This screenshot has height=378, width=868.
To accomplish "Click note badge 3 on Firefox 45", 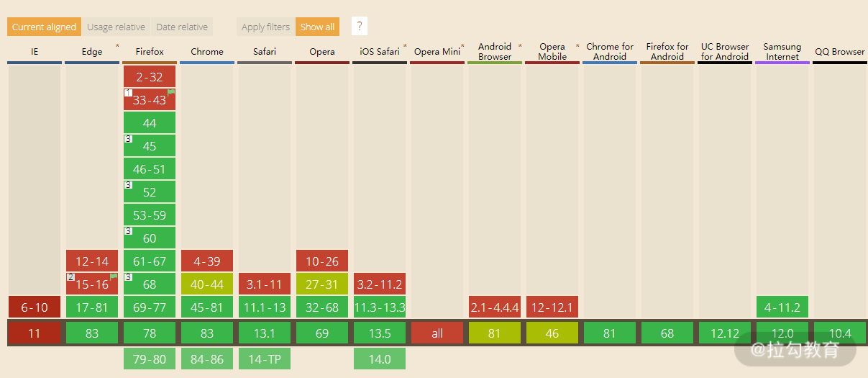I will click(128, 139).
